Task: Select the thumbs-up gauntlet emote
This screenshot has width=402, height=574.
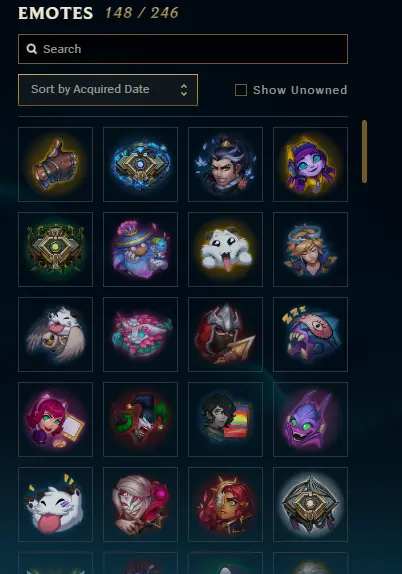Action: [x=55, y=164]
